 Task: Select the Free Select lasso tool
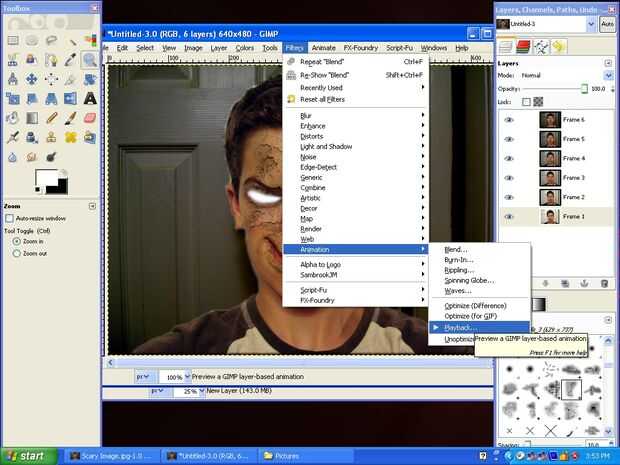click(x=51, y=40)
